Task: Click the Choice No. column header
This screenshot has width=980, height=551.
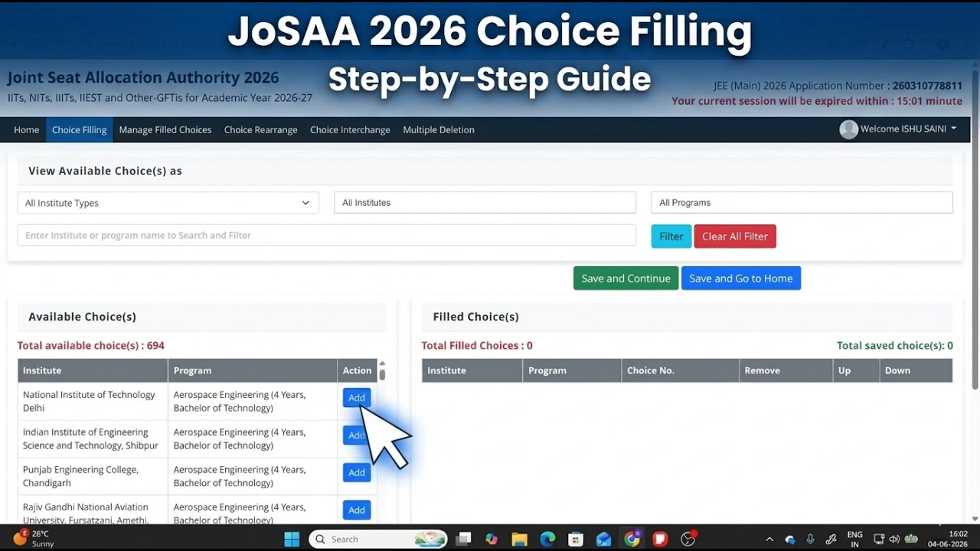Action: (680, 370)
